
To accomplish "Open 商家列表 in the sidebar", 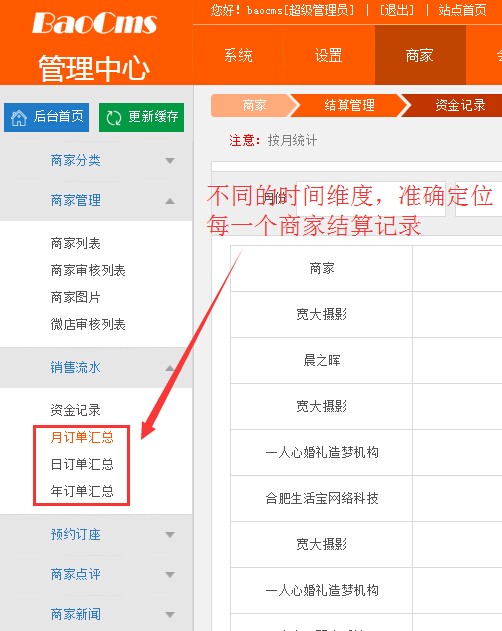I will [x=75, y=243].
